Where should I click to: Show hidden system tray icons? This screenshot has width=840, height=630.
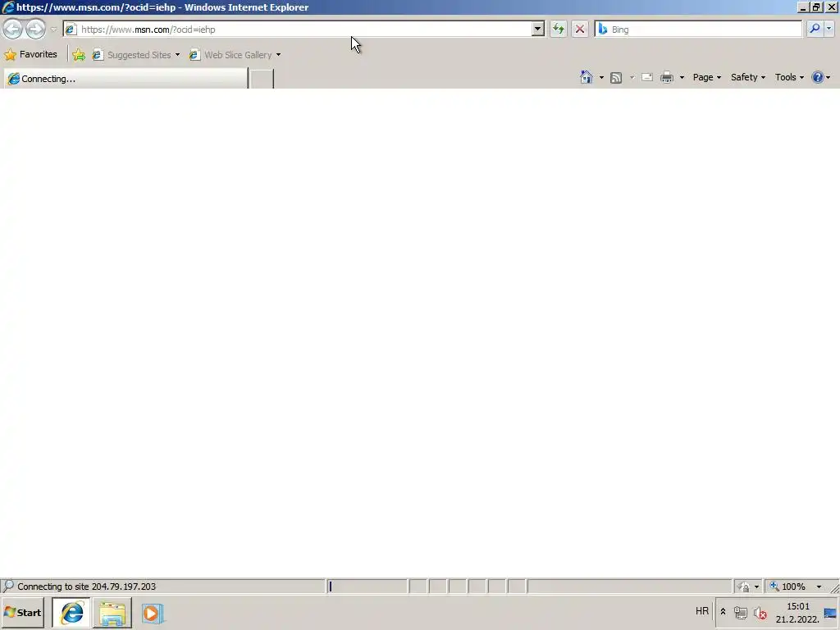point(723,612)
